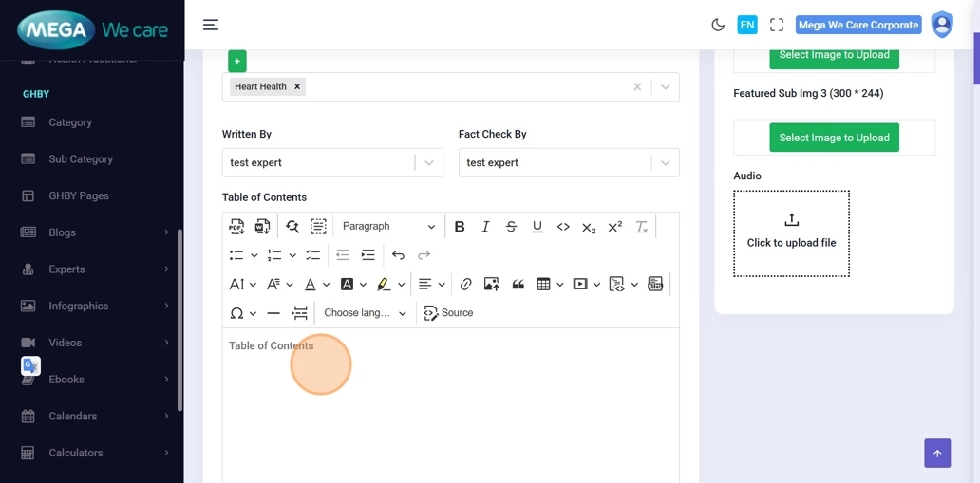
Task: Open GHBY Pages in the sidebar
Action: coord(79,195)
